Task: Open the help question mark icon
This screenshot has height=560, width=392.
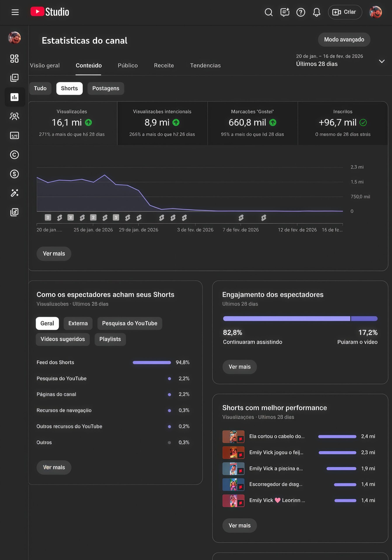Action: tap(301, 12)
